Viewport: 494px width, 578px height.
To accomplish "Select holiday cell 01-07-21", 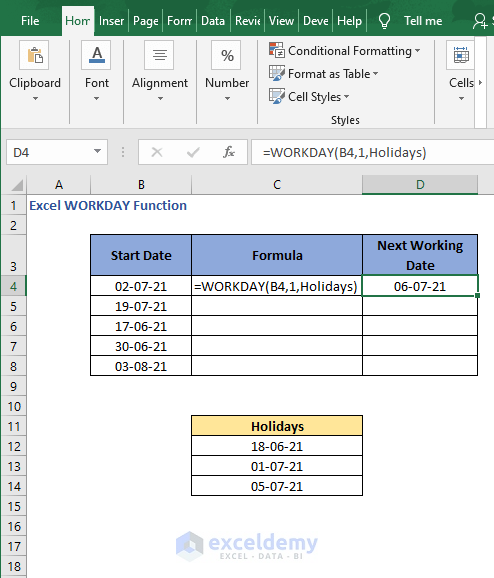I will (x=277, y=466).
